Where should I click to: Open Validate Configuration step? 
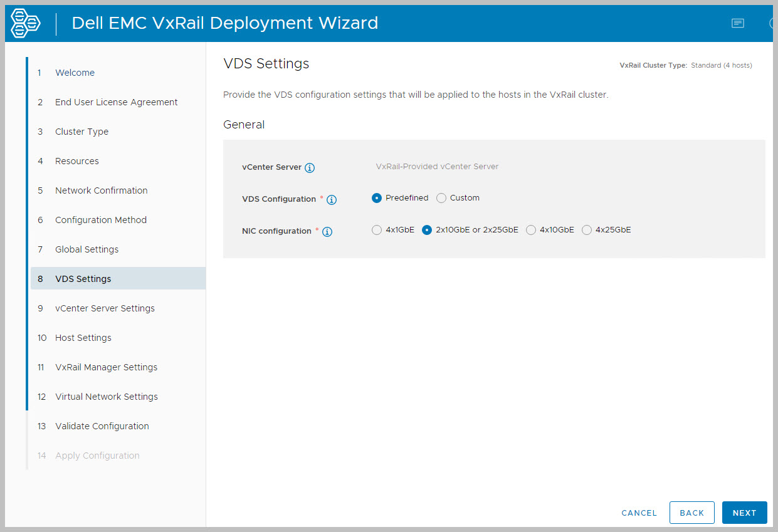[102, 426]
